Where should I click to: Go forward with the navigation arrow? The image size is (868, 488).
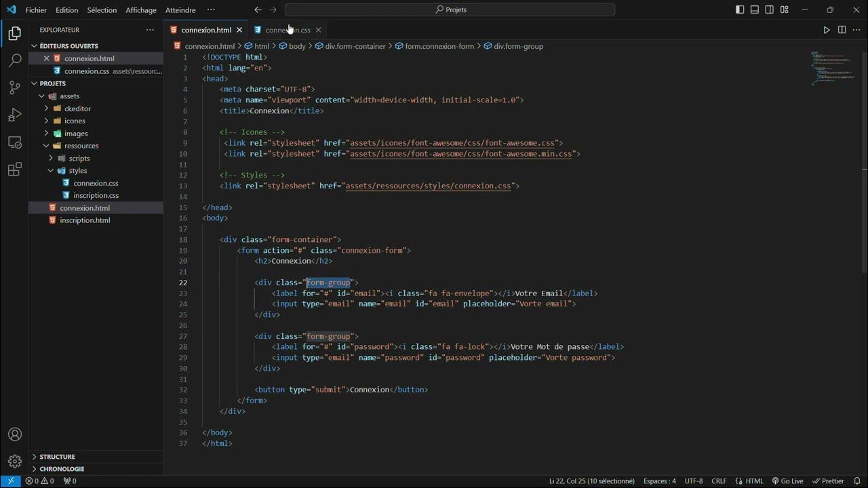click(273, 9)
